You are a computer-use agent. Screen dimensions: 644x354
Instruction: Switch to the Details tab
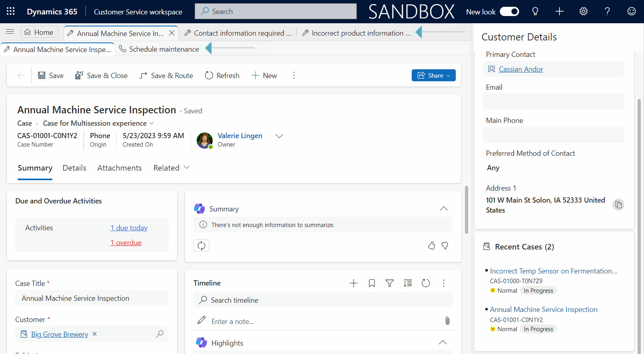pyautogui.click(x=74, y=168)
